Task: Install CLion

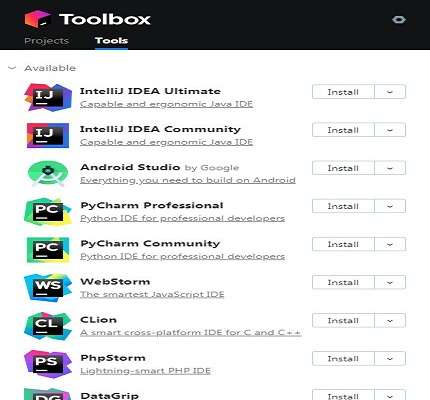Action: [x=343, y=321]
